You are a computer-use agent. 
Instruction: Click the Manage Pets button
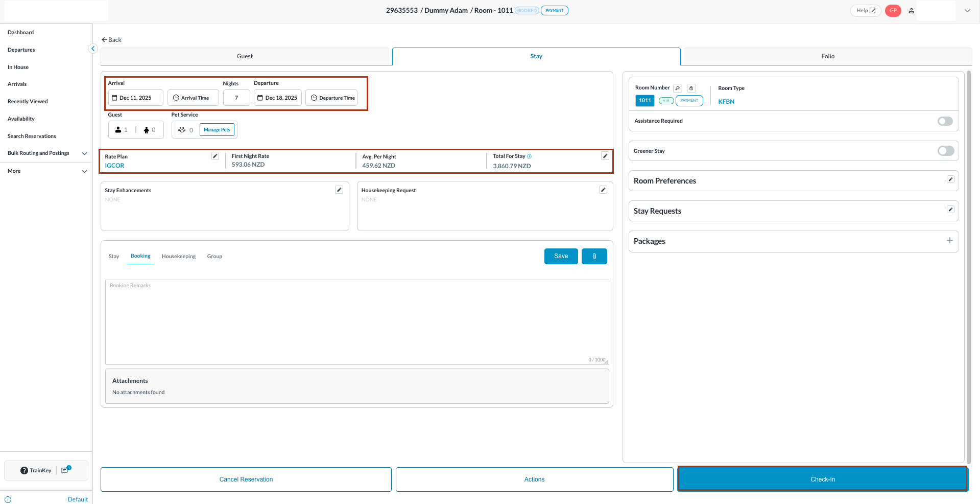(x=217, y=130)
